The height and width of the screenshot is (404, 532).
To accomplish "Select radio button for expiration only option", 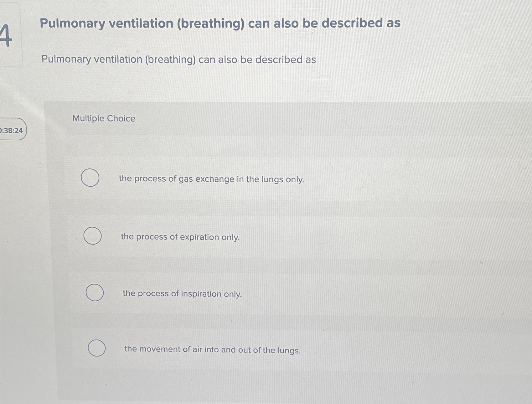I will tap(93, 235).
